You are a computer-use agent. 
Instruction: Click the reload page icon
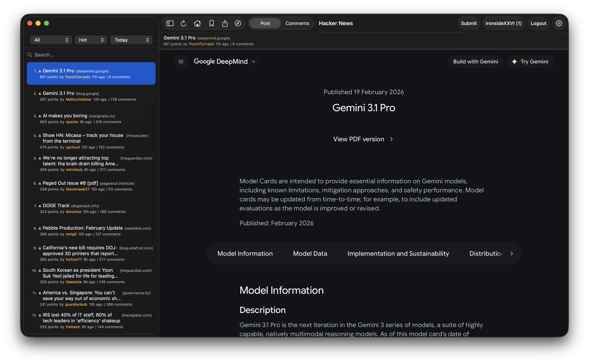[183, 23]
